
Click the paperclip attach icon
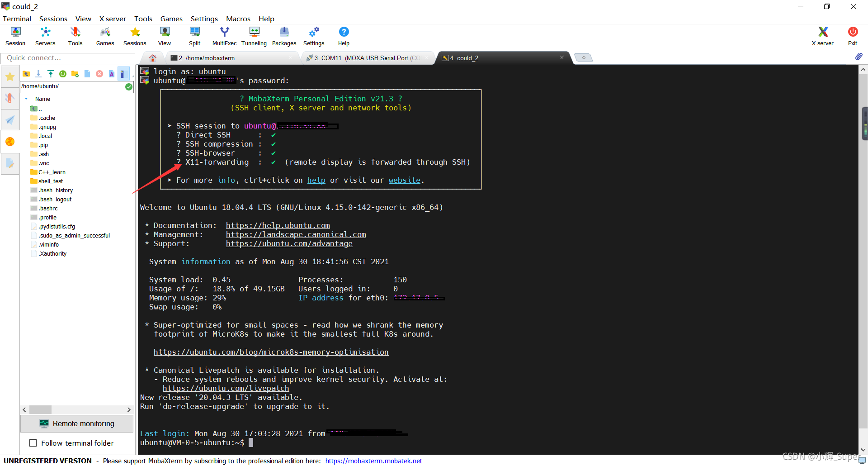pos(859,57)
